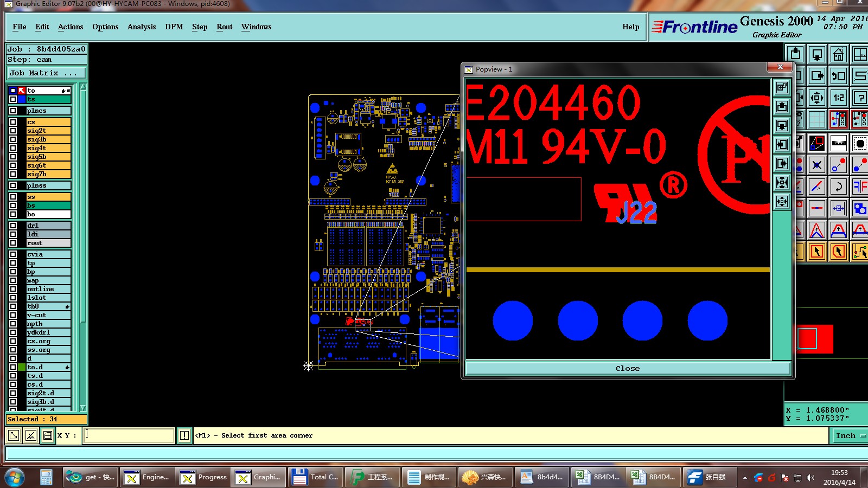The height and width of the screenshot is (488, 868).
Task: Toggle the checkbox for layer ss
Action: point(13,197)
